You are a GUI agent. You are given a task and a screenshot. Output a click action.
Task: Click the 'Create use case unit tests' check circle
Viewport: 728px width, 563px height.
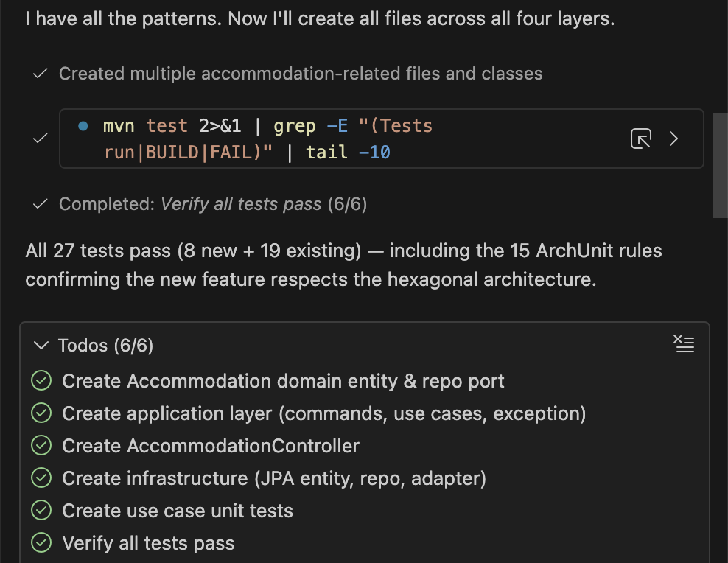[41, 511]
